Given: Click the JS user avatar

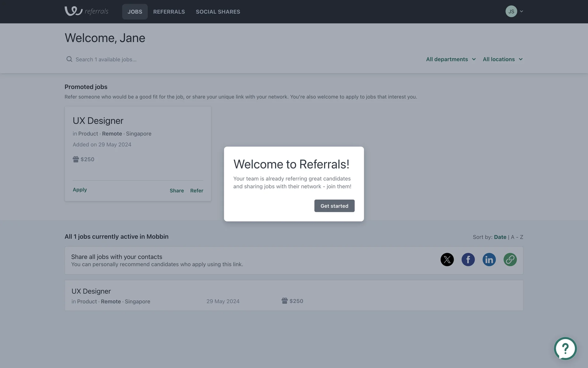Looking at the screenshot, I should pos(511,11).
